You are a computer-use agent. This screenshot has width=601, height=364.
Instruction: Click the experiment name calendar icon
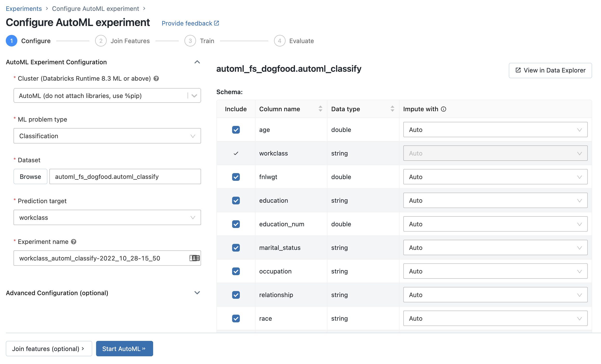194,258
